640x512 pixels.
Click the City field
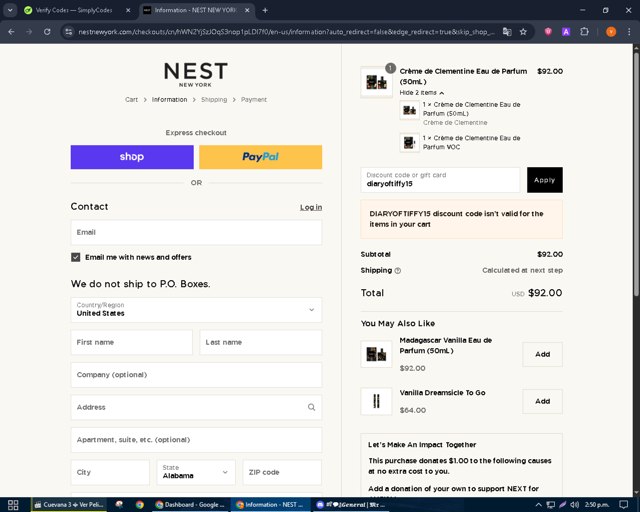pos(110,472)
